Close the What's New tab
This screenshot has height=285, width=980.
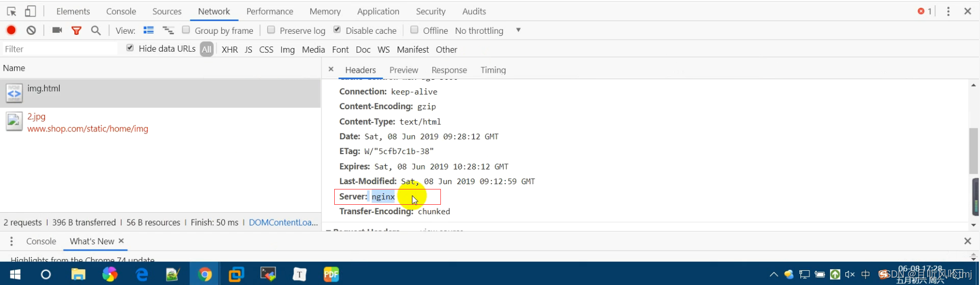click(x=121, y=241)
